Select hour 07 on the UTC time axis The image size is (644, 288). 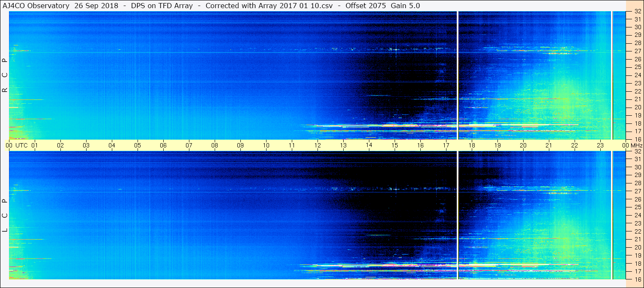point(189,145)
